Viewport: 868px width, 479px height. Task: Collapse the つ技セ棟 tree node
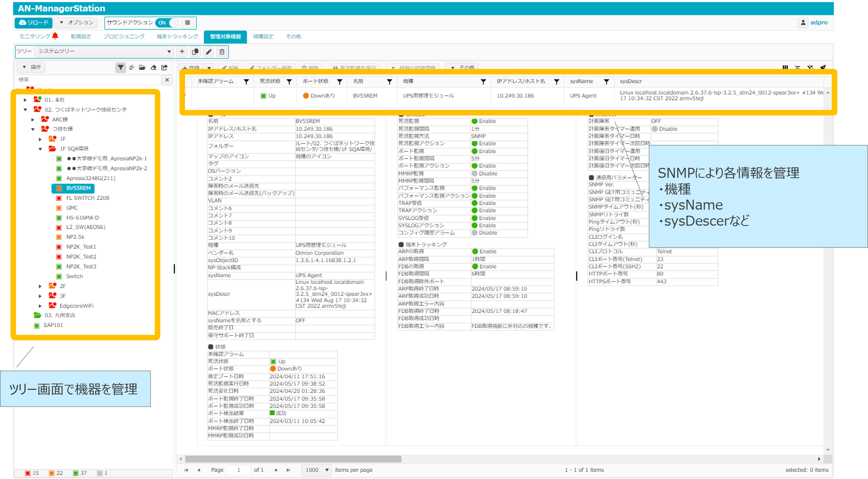pos(33,129)
